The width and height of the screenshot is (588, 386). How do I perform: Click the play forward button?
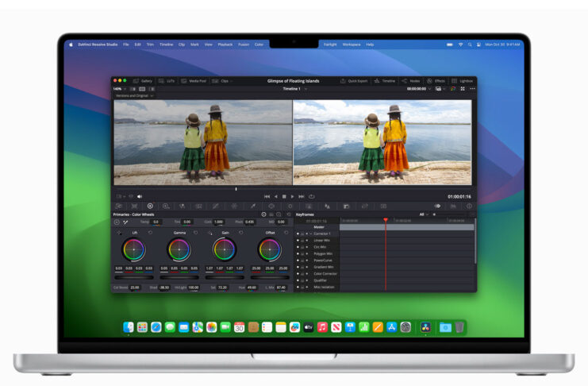[293, 196]
